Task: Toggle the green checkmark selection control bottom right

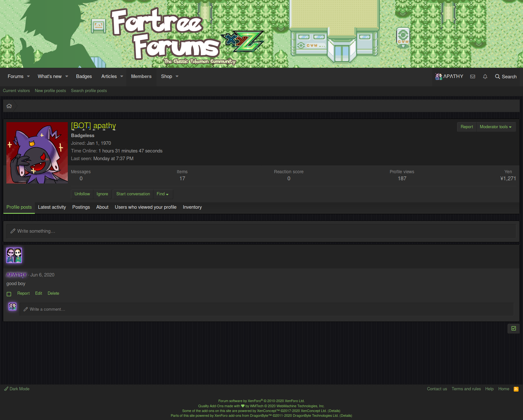Action: click(513, 328)
